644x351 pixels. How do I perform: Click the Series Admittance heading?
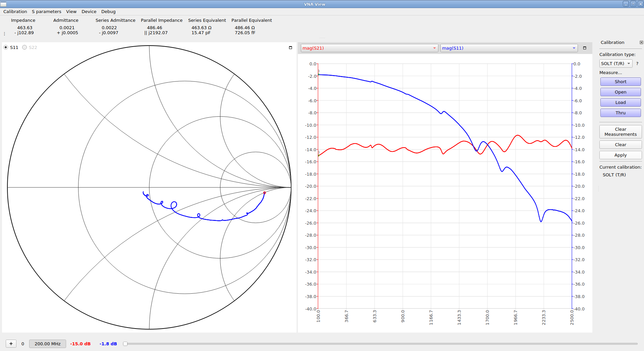click(x=115, y=20)
